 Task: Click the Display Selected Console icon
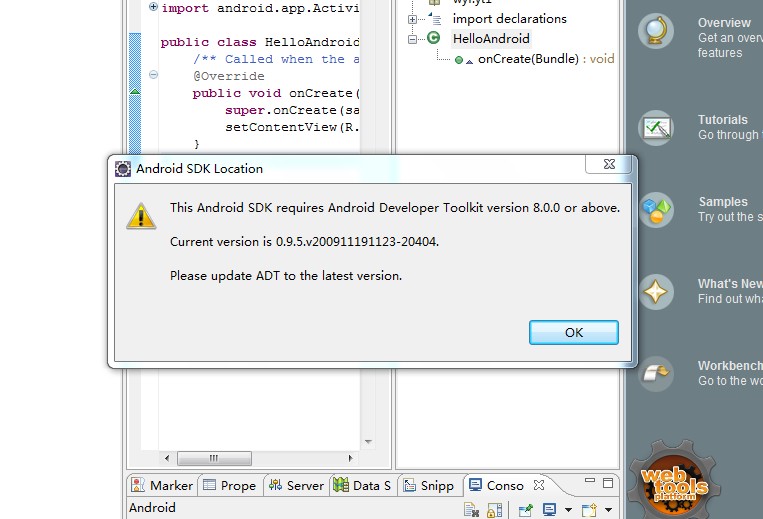pos(549,510)
